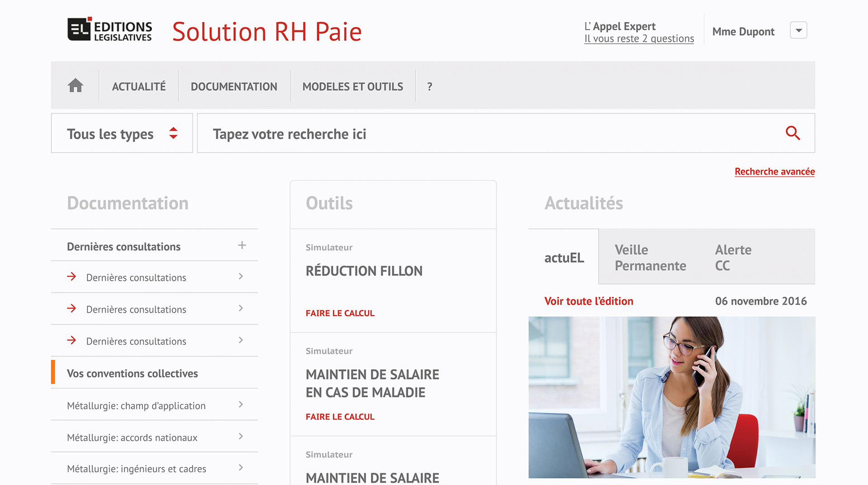Click the RÉDUCTION FILLON simulator title
Screen dimensions: 868x485
click(364, 271)
